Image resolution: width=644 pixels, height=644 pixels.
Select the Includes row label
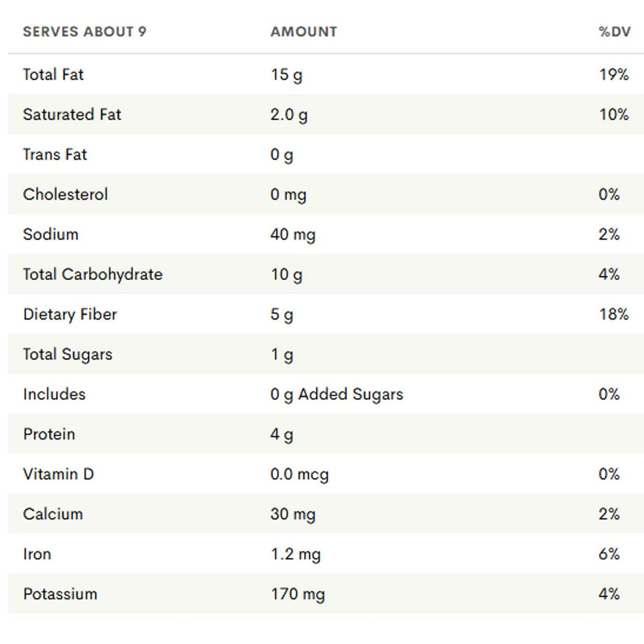[54, 394]
